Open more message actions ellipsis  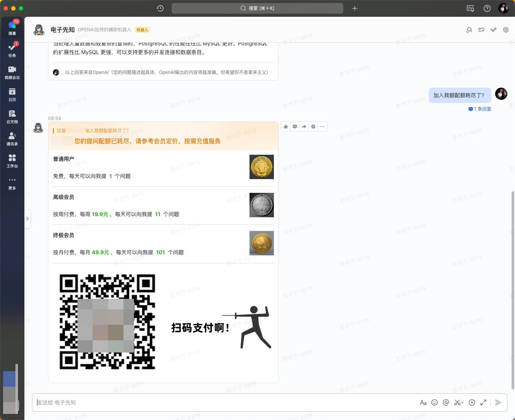[322, 127]
